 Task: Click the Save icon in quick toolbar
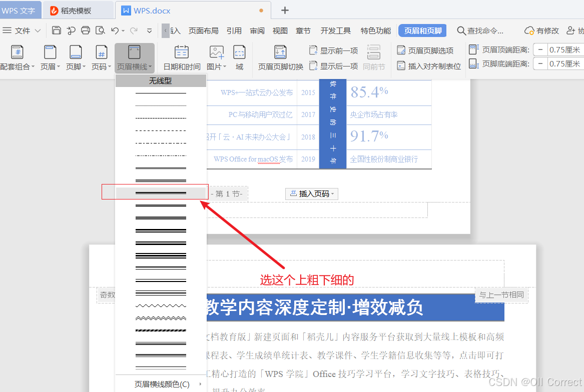tap(56, 30)
